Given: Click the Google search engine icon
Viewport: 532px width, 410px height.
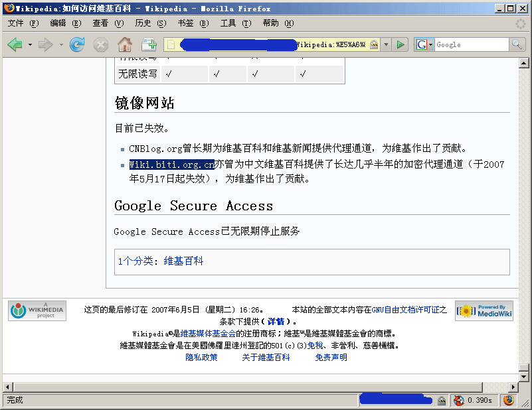Looking at the screenshot, I should click(x=421, y=44).
